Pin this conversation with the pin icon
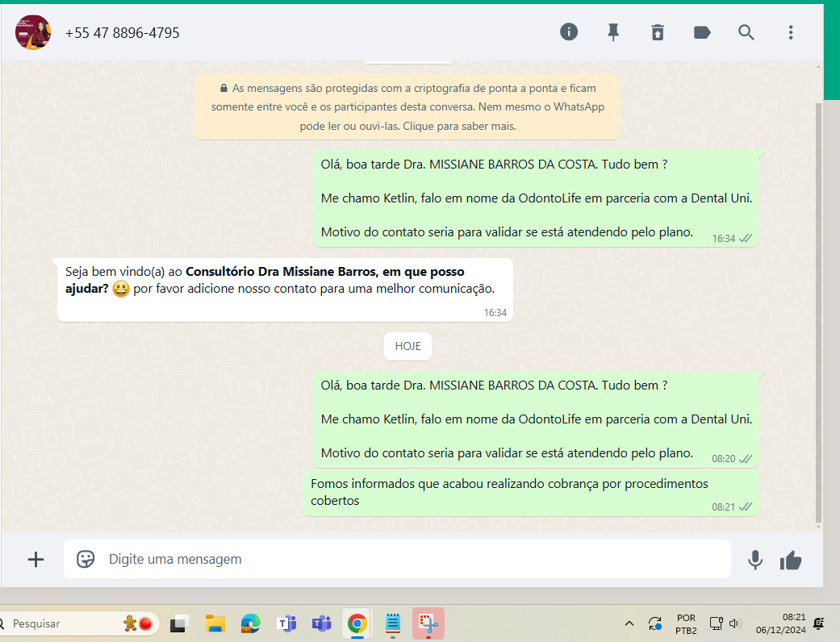This screenshot has height=642, width=840. (x=613, y=32)
